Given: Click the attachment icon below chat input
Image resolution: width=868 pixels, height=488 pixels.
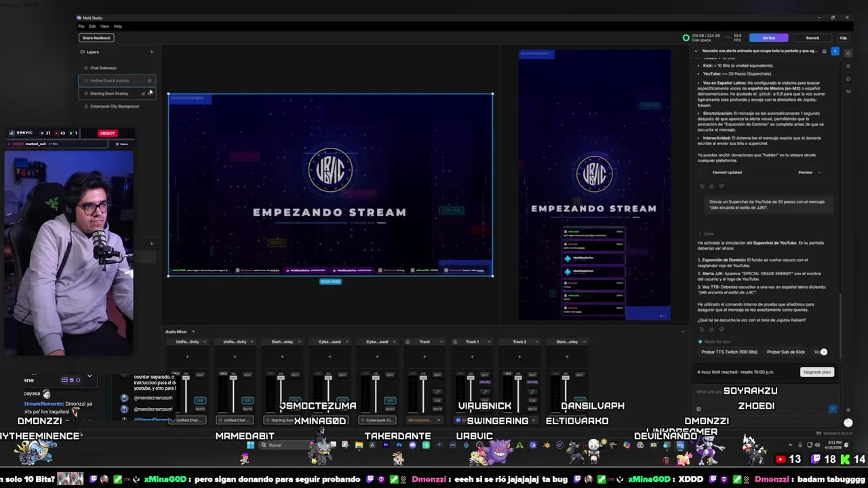Looking at the screenshot, I should (698, 409).
